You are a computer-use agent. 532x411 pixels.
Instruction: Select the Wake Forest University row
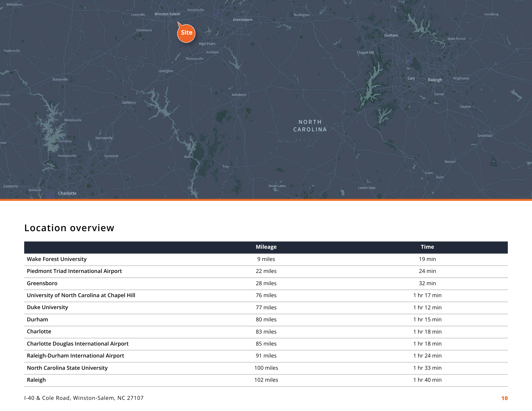[57, 259]
